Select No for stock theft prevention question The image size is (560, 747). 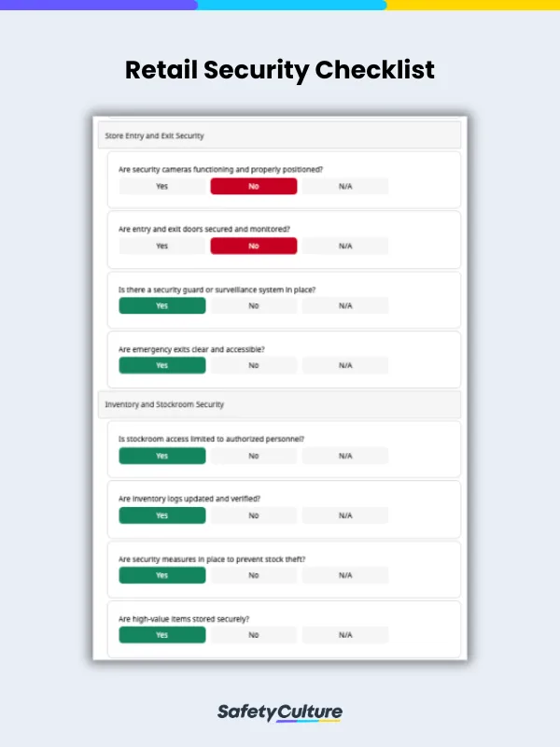(254, 575)
